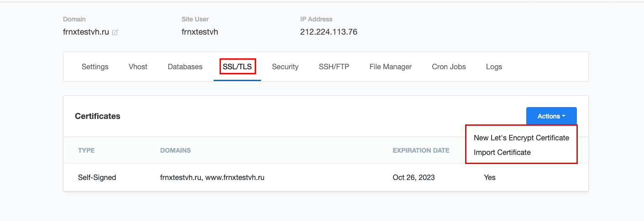The width and height of the screenshot is (644, 221).
Task: Go to the Databases tab
Action: click(185, 67)
